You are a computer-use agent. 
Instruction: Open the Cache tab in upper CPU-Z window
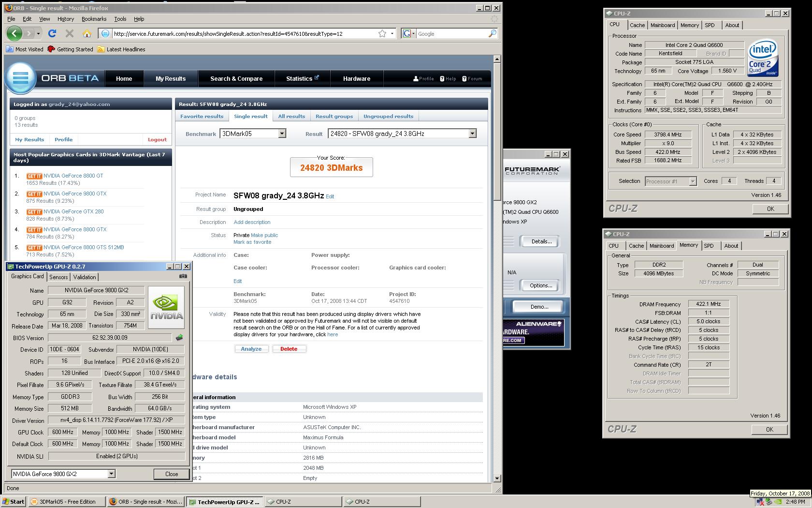[637, 25]
